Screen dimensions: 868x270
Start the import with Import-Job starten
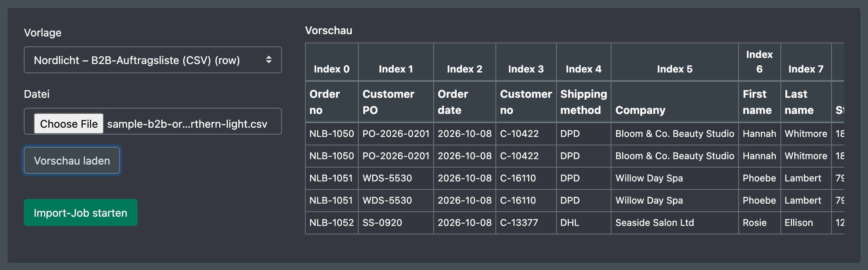pos(80,212)
